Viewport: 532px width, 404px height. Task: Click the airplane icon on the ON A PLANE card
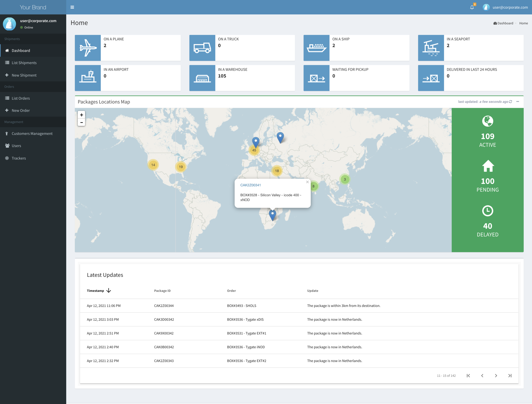click(x=88, y=48)
